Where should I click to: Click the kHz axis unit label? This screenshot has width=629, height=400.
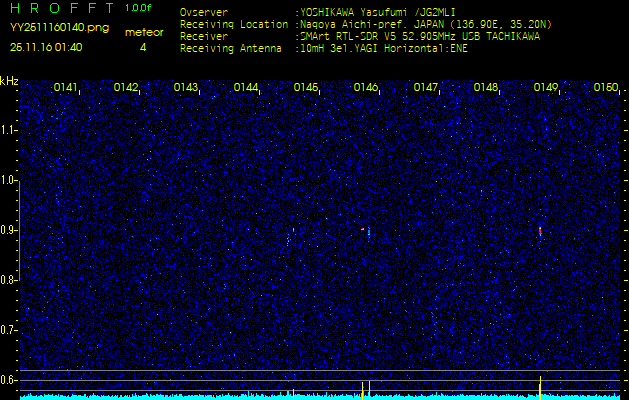pos(9,81)
